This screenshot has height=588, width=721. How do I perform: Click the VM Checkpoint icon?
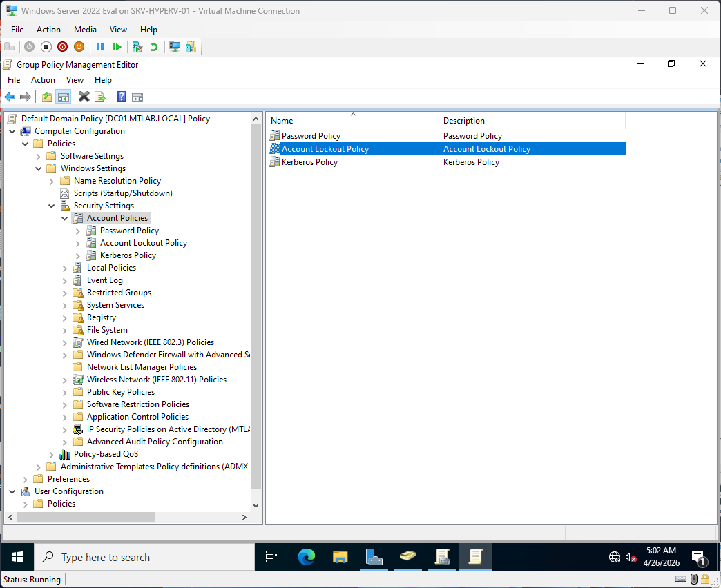coord(137,47)
